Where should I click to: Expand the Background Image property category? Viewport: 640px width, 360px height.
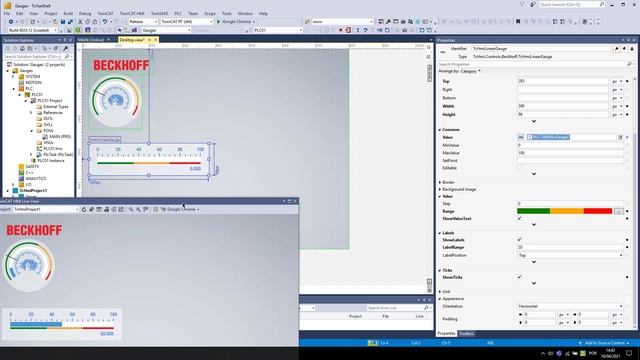click(x=440, y=190)
